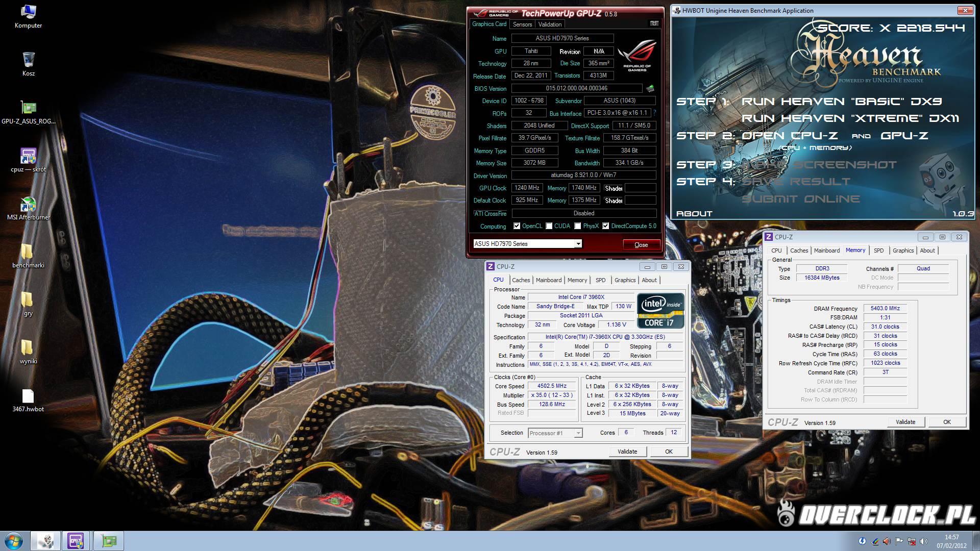The height and width of the screenshot is (551, 980).
Task: Toggle the PhysX checkbox in GPU-Z
Action: coord(578,226)
